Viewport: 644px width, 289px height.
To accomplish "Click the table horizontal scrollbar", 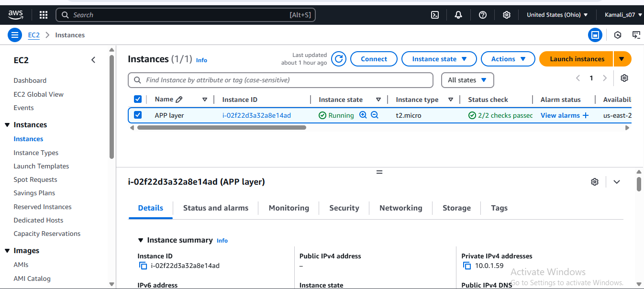I will [222, 128].
